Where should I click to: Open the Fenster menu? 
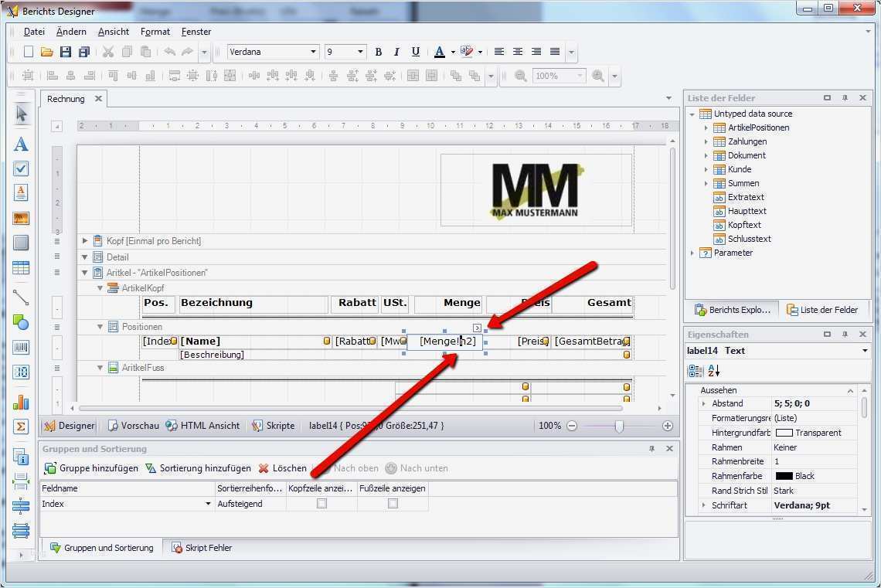click(196, 32)
